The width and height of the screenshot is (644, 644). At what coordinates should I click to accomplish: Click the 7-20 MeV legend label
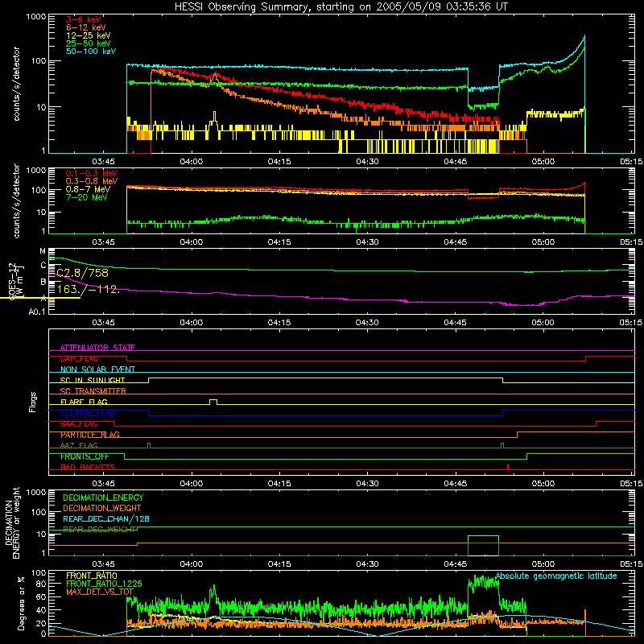pyautogui.click(x=87, y=197)
